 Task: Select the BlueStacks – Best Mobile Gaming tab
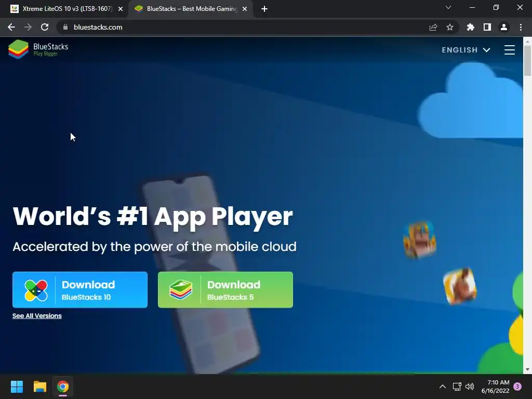coord(190,9)
